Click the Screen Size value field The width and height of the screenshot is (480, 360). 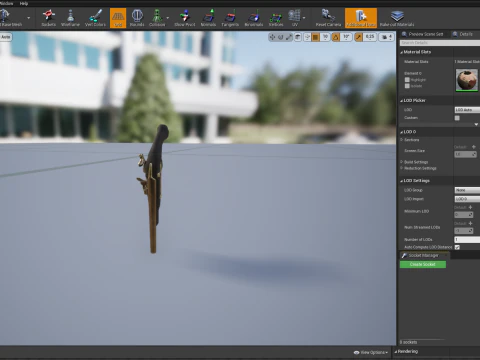(x=465, y=154)
